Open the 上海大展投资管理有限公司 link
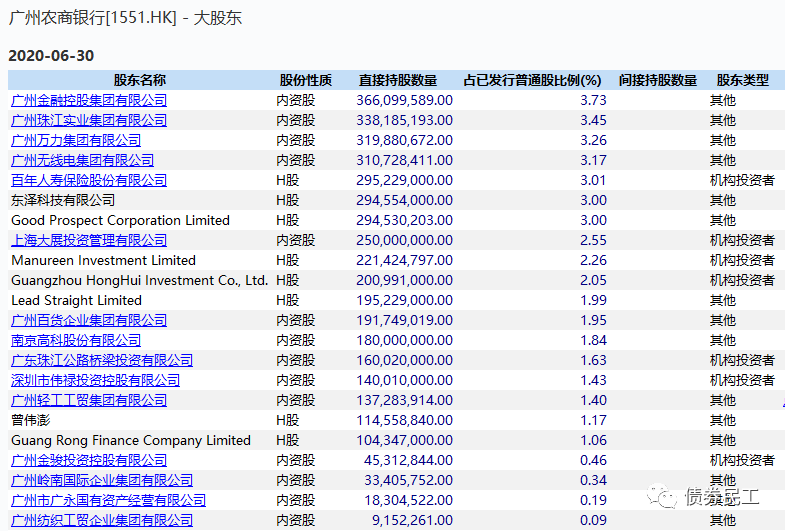Image resolution: width=785 pixels, height=531 pixels. (89, 240)
